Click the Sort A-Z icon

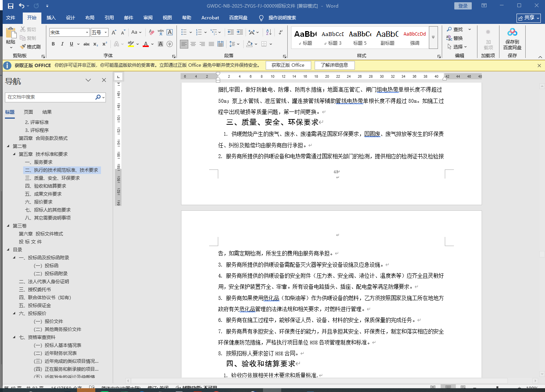click(269, 32)
